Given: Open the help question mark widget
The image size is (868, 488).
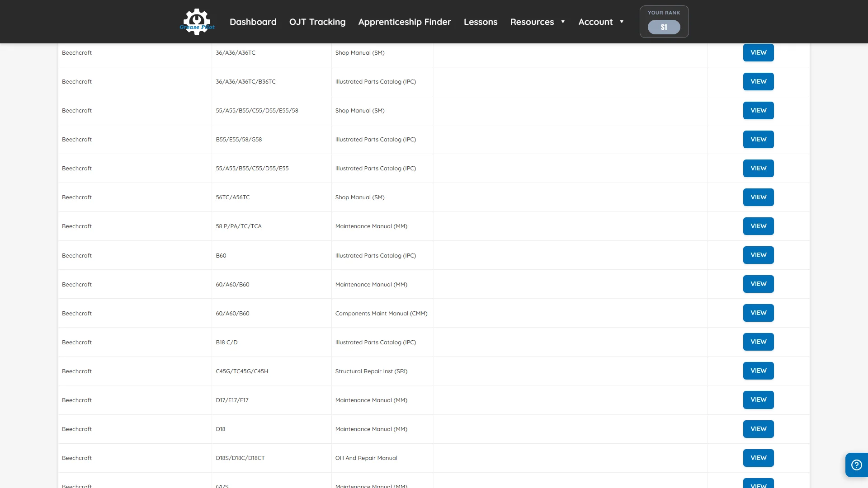Looking at the screenshot, I should pyautogui.click(x=856, y=465).
